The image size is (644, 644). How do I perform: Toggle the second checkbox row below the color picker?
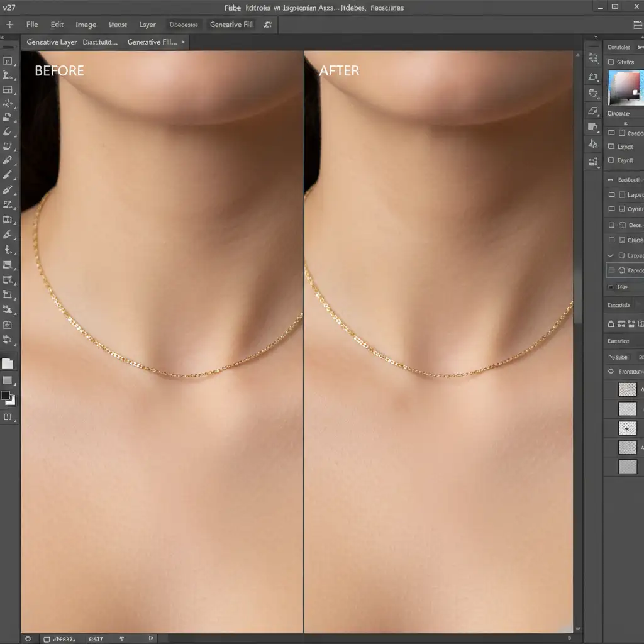(x=611, y=147)
